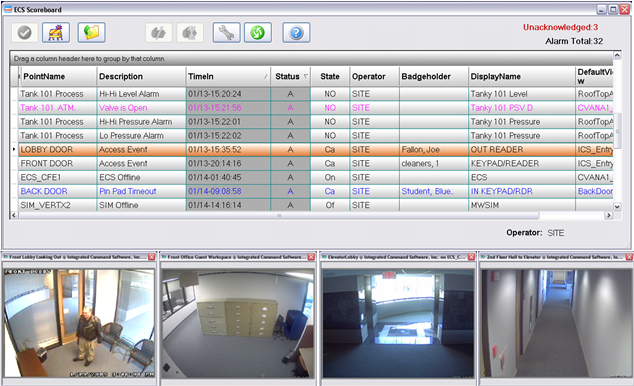Viewport: 634px width, 386px height.
Task: Select the LOBBY DOOR alarm row
Action: coord(315,150)
